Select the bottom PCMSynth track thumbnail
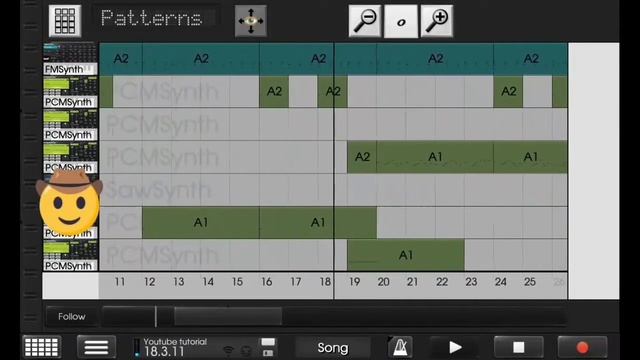The image size is (640, 360). (x=70, y=256)
